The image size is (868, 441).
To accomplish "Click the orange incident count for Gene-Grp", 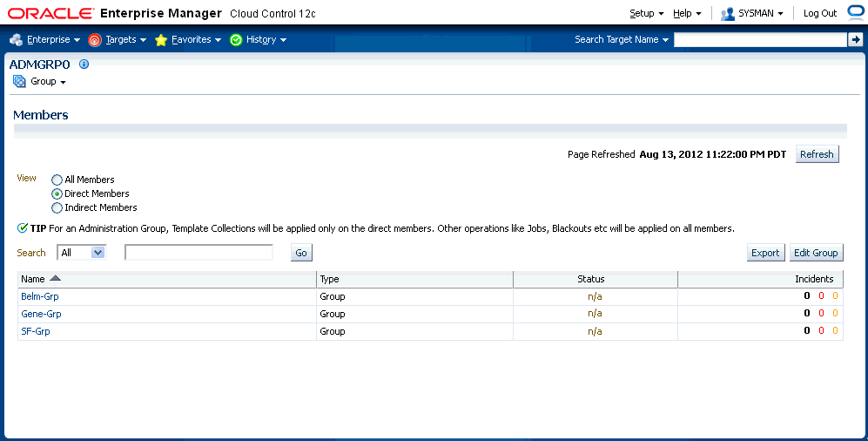I will click(835, 313).
